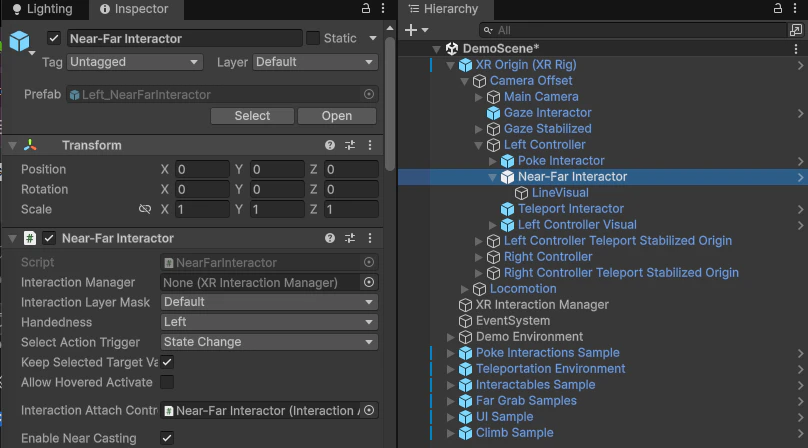Viewport: 808px width, 448px height.
Task: Uncheck Keep Selected Target Valid
Action: (167, 362)
